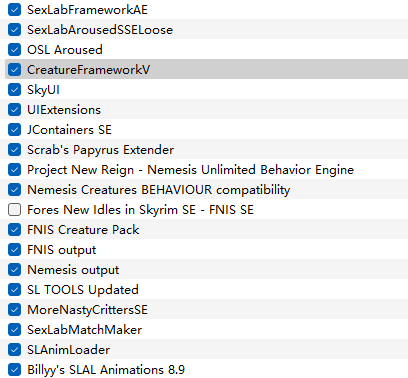Select Billyy's SLAL Animations 8.9 name
This screenshot has height=378, width=408.
106,370
